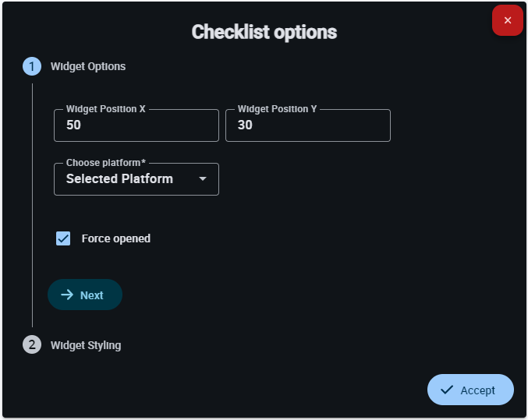Click the Widget Position X floating label

[x=105, y=109]
